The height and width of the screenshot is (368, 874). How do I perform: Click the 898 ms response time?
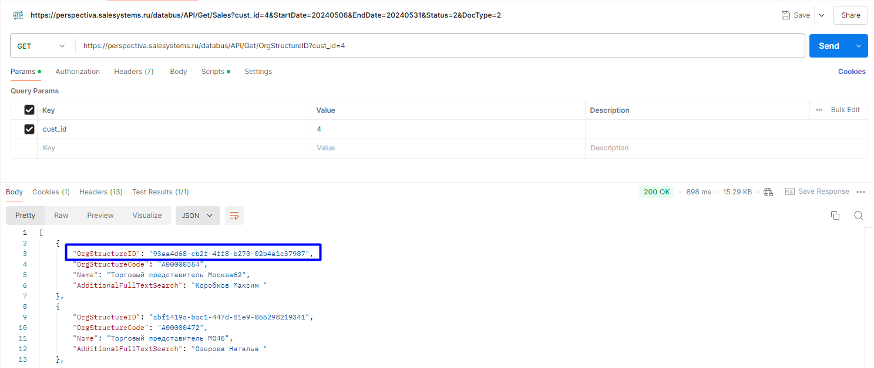[698, 192]
